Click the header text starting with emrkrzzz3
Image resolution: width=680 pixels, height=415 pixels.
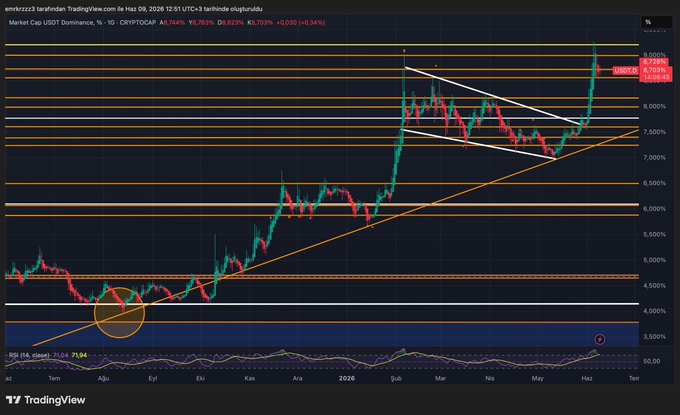(134, 9)
